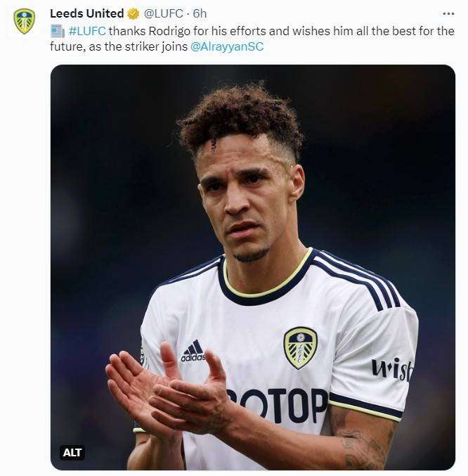
Task: Open the tweet's three-dot more menu
Action: [448, 13]
